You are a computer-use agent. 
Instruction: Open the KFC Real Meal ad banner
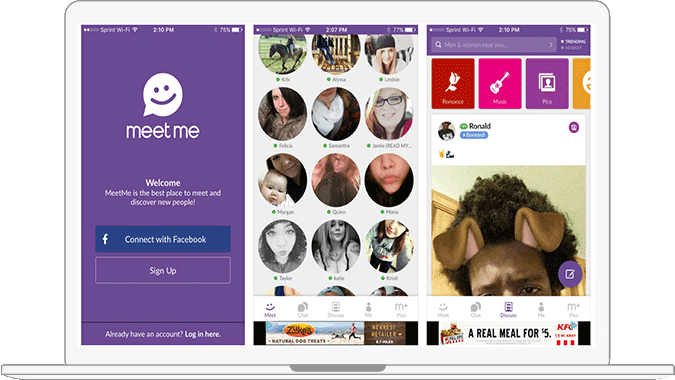508,334
